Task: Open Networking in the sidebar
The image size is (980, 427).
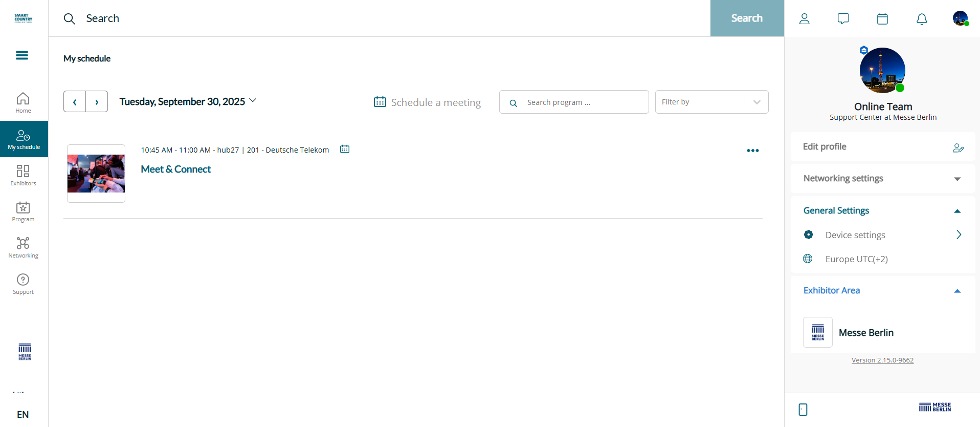Action: click(23, 248)
